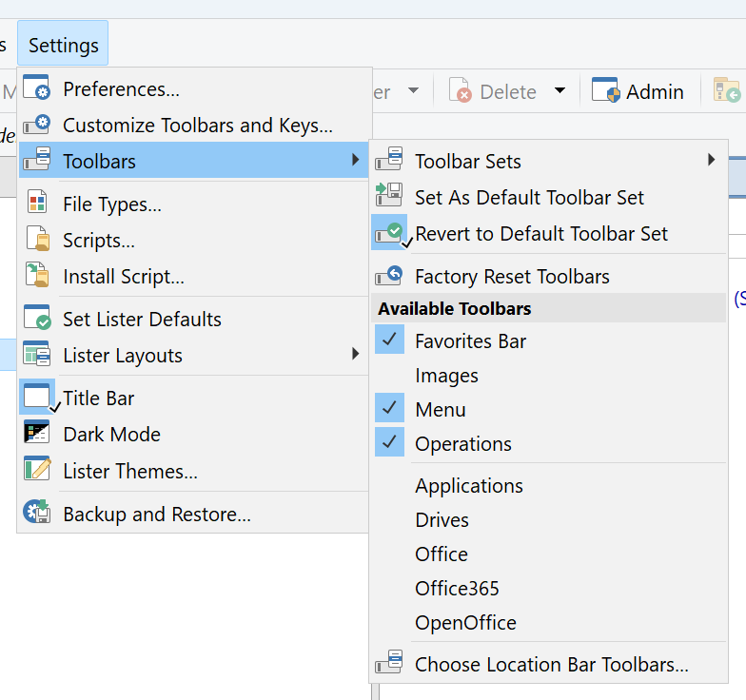Uncheck the Favorites Bar toolbar
Viewport: 746px width, 700px height.
pyautogui.click(x=389, y=340)
